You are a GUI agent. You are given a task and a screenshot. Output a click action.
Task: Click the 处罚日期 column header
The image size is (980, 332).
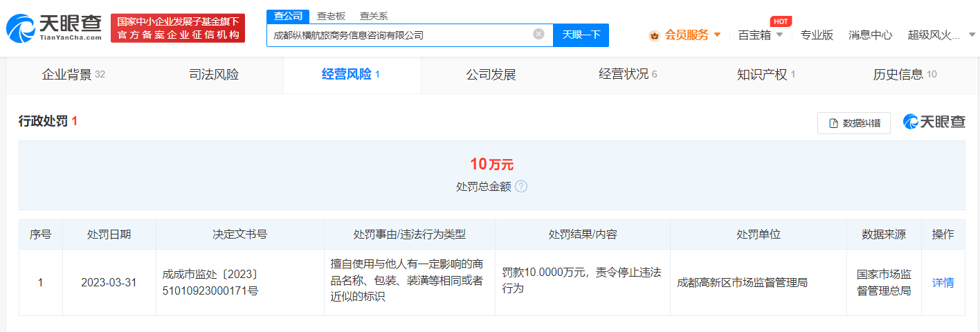tap(109, 234)
